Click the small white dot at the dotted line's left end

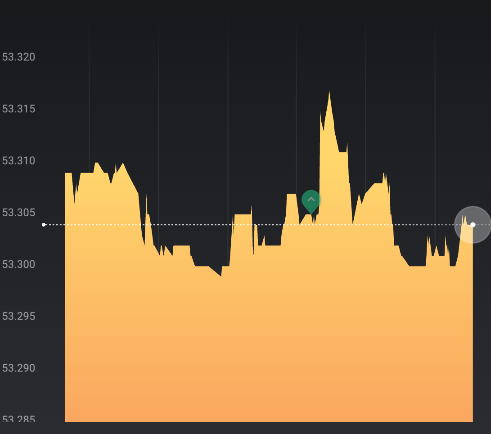point(44,225)
